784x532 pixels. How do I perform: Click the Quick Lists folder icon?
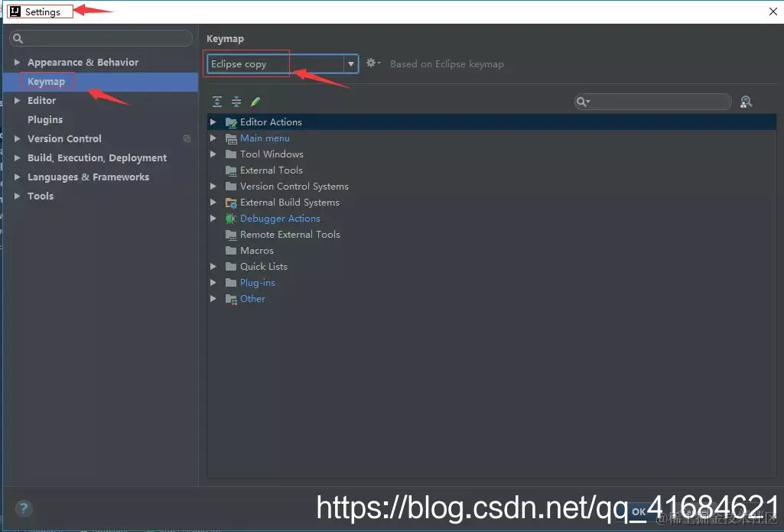(231, 267)
